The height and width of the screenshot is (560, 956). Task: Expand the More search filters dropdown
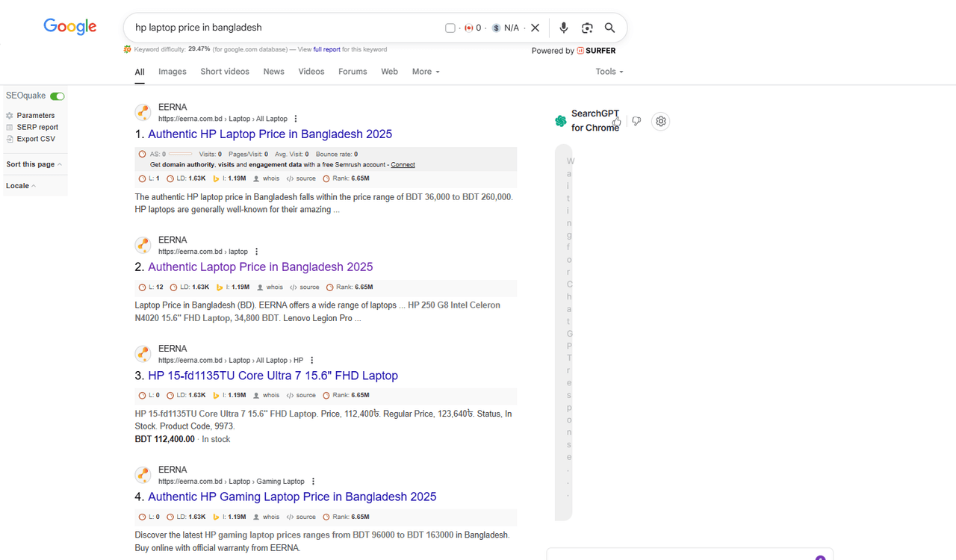426,72
